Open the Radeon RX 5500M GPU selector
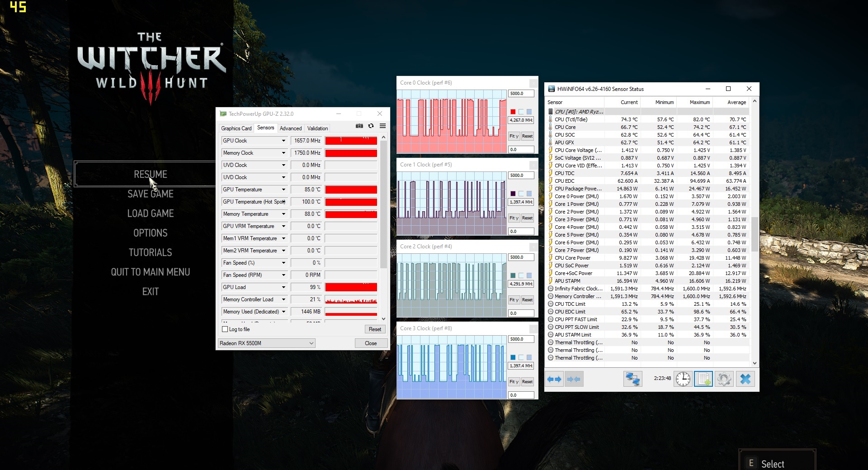868x470 pixels. pos(267,343)
